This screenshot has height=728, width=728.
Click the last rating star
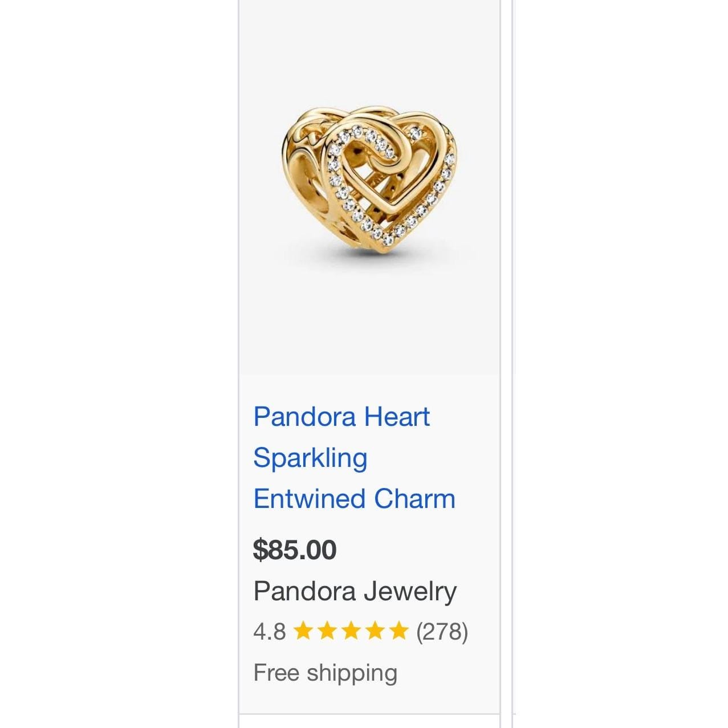click(x=398, y=631)
